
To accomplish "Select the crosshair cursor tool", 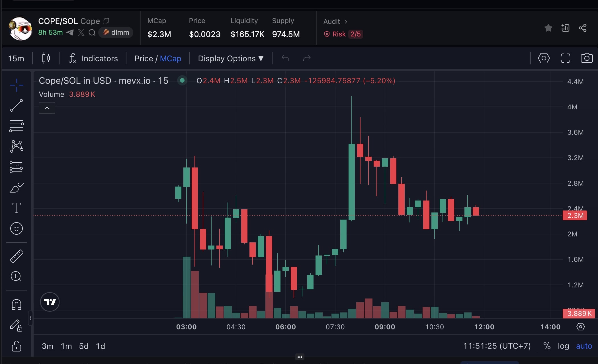I will tap(17, 85).
